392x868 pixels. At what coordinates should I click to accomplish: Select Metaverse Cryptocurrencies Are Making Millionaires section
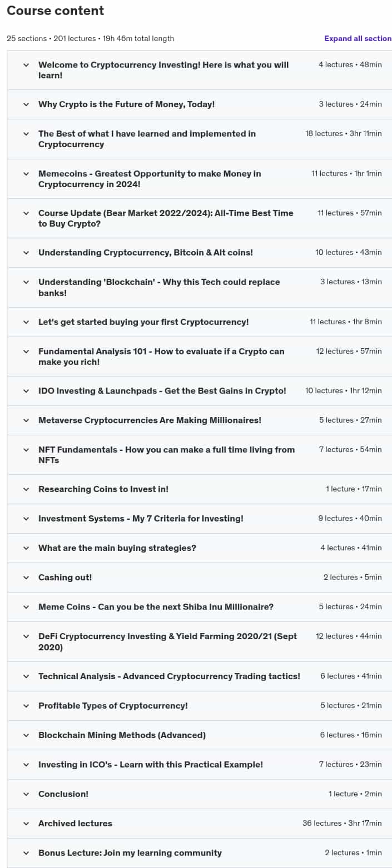pyautogui.click(x=150, y=420)
